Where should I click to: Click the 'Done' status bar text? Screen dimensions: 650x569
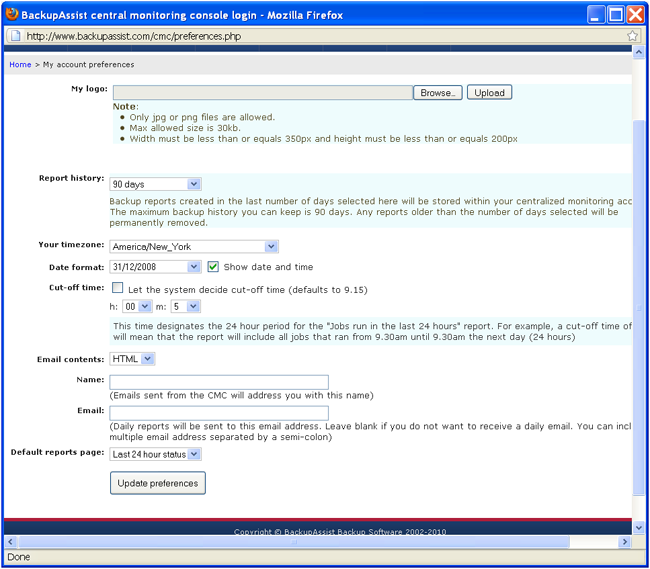coord(19,557)
